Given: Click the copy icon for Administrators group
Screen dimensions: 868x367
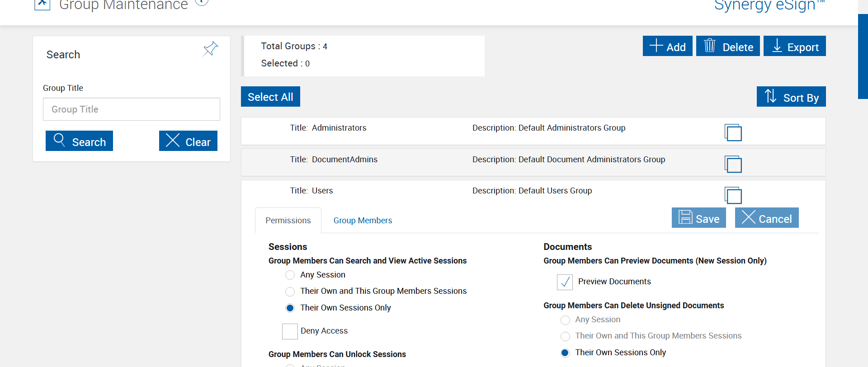Looking at the screenshot, I should pos(733,132).
